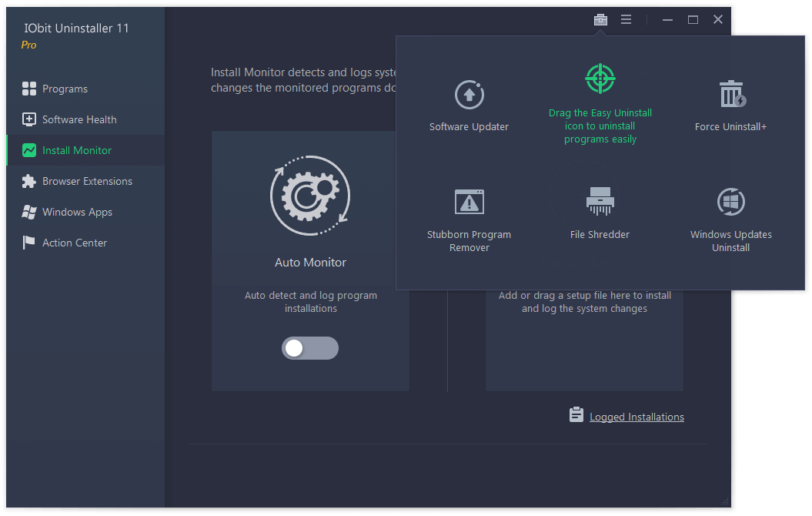Enable the Auto Monitor toggle switch
This screenshot has width=812, height=516.
tap(310, 348)
